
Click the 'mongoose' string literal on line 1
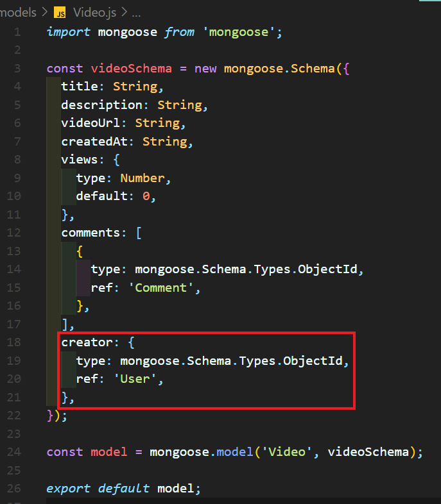(x=238, y=32)
